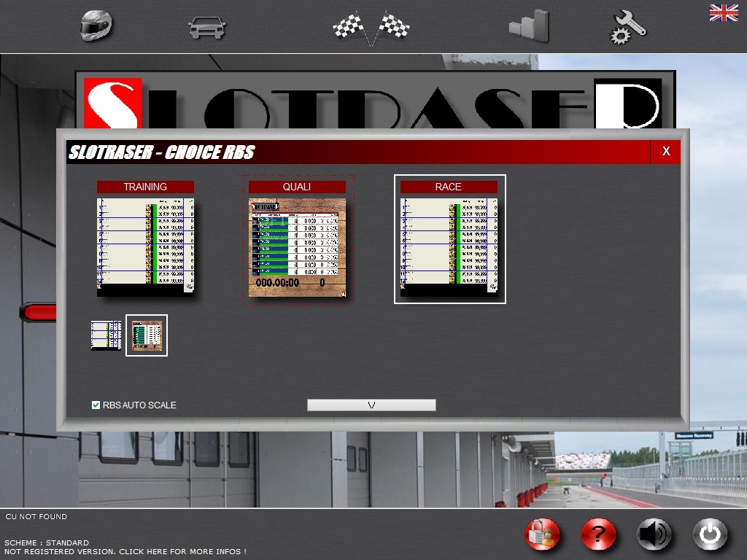Click the CU NOT FOUND status
Image resolution: width=747 pixels, height=560 pixels.
pyautogui.click(x=36, y=517)
